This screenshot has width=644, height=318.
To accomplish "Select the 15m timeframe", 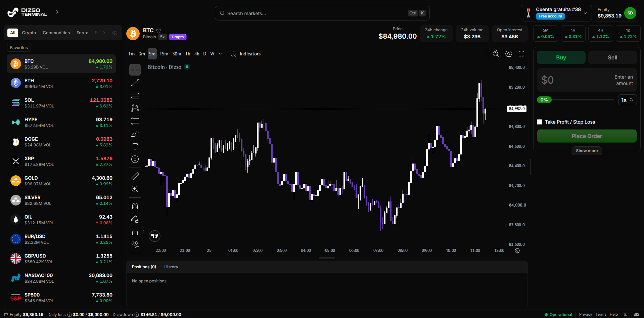I will [x=164, y=54].
